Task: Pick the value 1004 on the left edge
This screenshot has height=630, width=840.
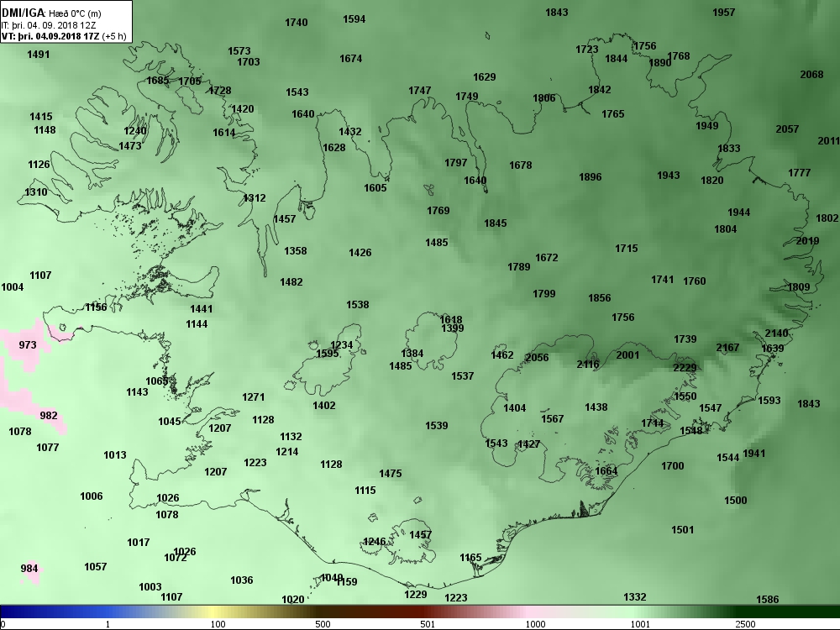Action: (x=13, y=286)
